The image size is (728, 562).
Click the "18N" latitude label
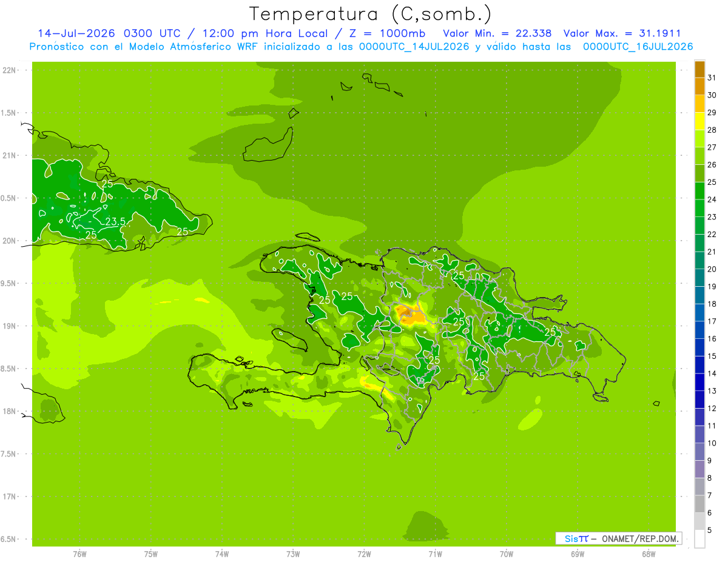click(10, 411)
